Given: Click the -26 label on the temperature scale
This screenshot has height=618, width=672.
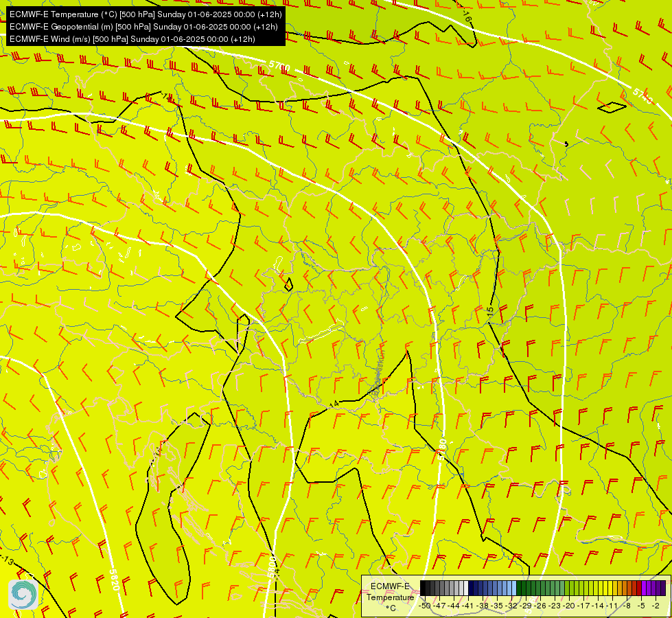Looking at the screenshot, I should tap(540, 606).
